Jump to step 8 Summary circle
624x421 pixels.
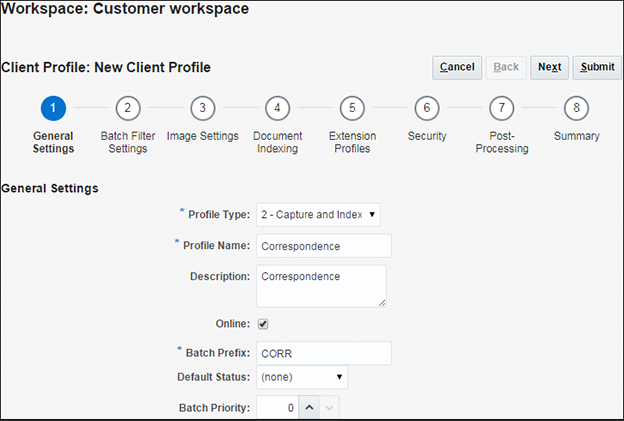point(576,108)
